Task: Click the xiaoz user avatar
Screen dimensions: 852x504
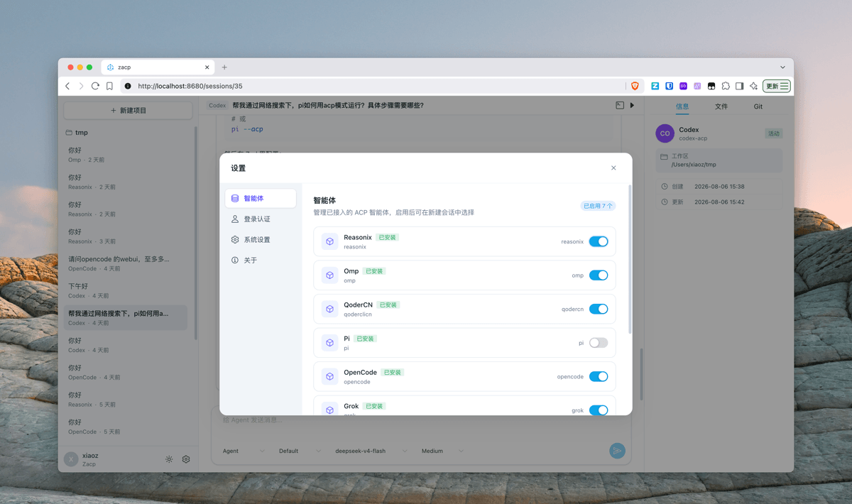Action: (x=71, y=459)
